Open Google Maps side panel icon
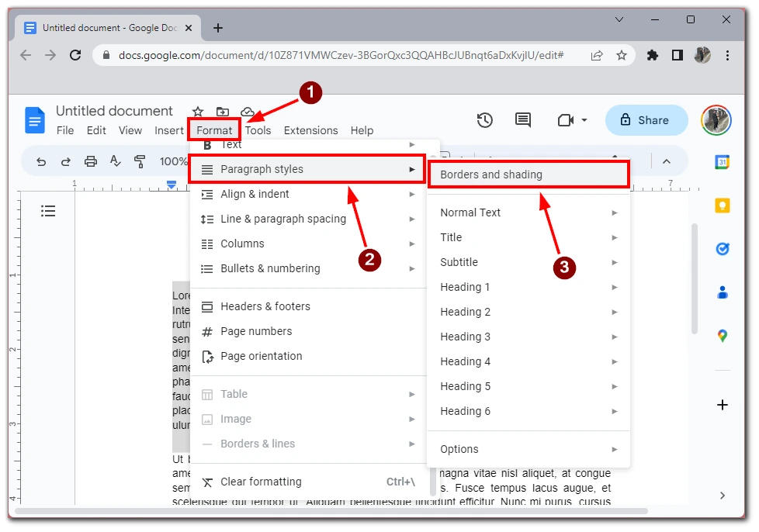This screenshot has height=532, width=759. pyautogui.click(x=723, y=336)
